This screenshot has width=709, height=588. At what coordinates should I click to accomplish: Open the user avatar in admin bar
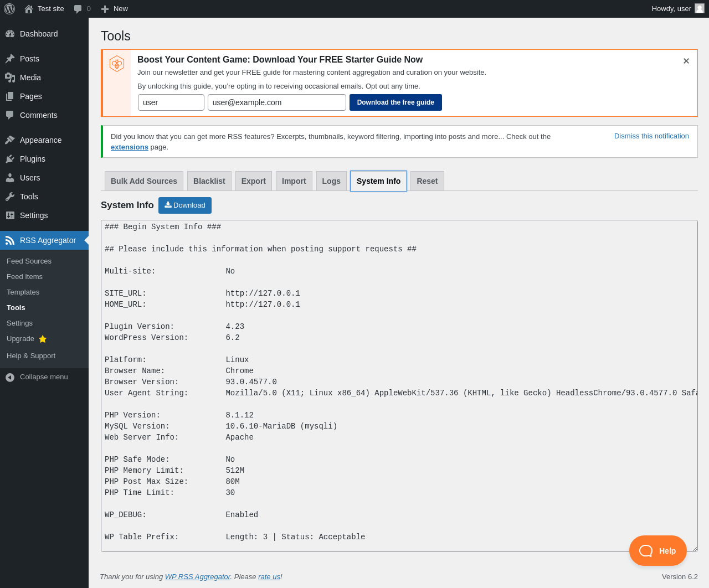tap(700, 8)
